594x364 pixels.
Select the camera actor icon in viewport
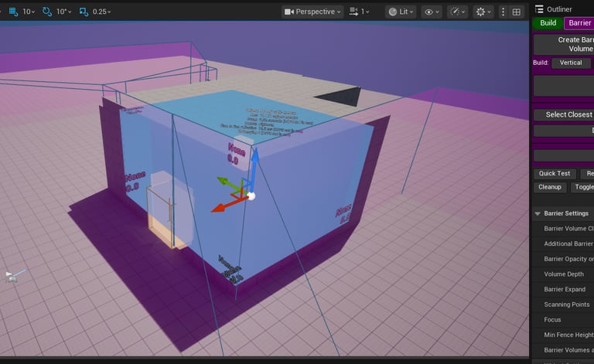click(12, 277)
